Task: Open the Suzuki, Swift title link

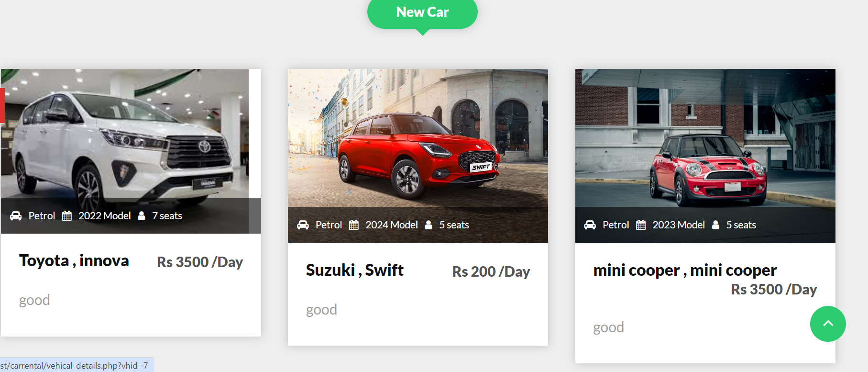Action: point(355,271)
